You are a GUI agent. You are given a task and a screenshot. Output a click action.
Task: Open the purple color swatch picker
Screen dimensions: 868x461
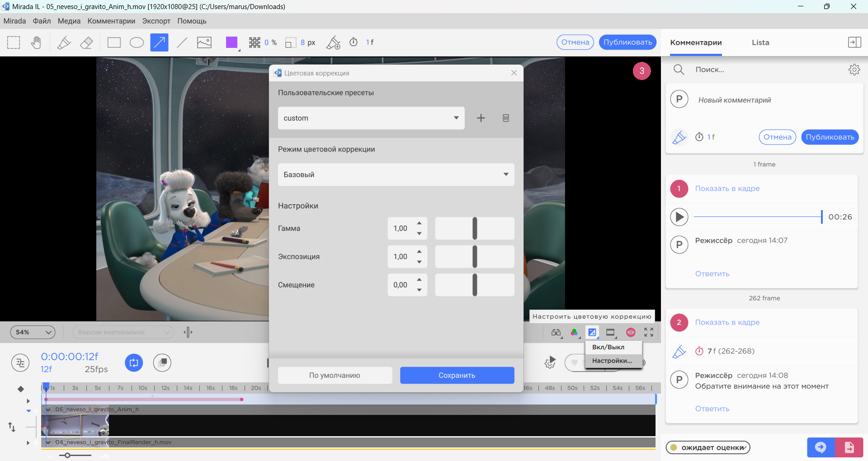[232, 42]
